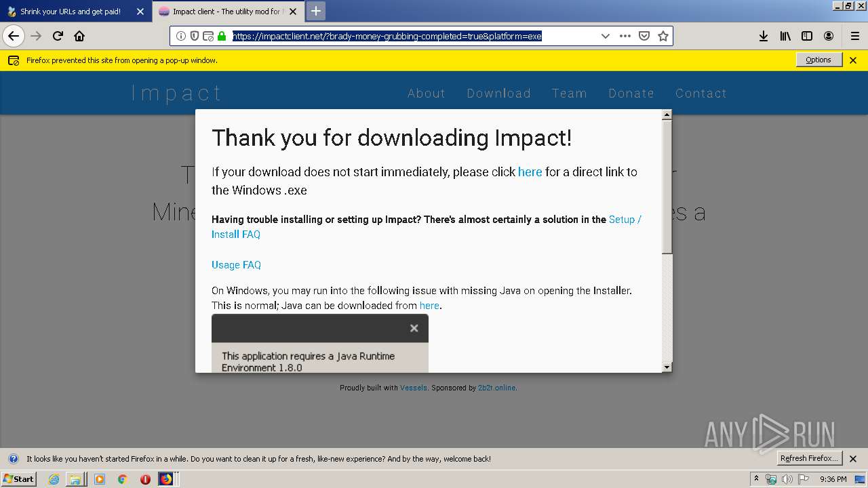Click the blocked pop-up permissions icon

click(208, 36)
